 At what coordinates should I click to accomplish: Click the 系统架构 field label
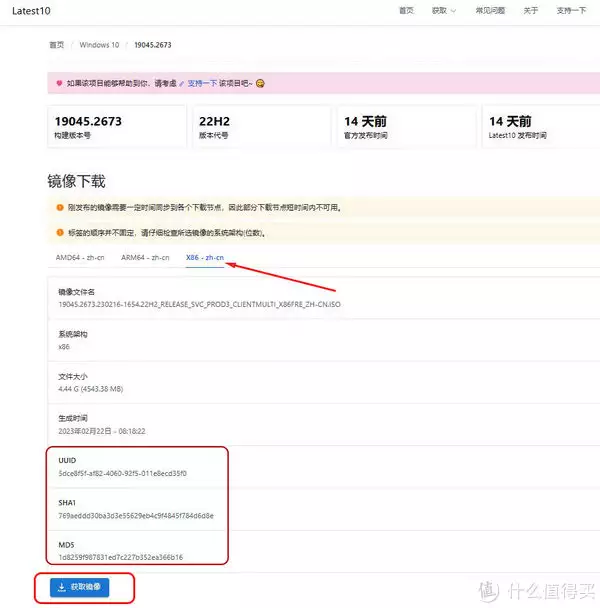tap(73, 334)
